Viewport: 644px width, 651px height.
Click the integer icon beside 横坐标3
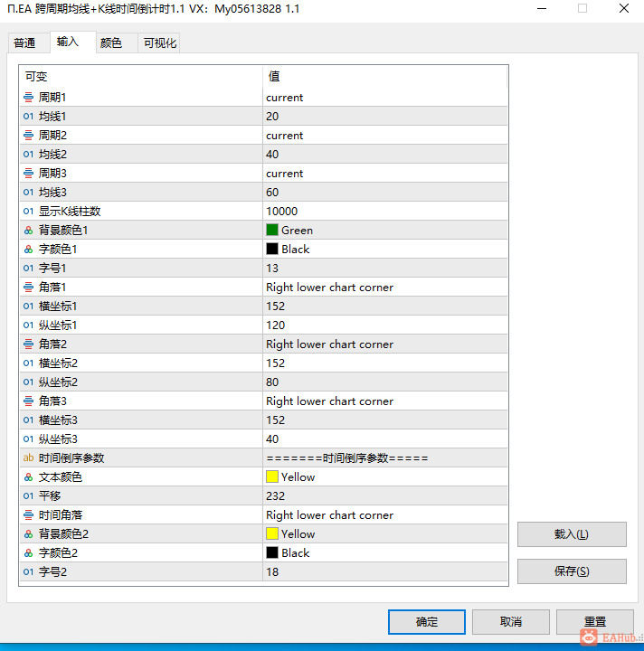point(28,420)
